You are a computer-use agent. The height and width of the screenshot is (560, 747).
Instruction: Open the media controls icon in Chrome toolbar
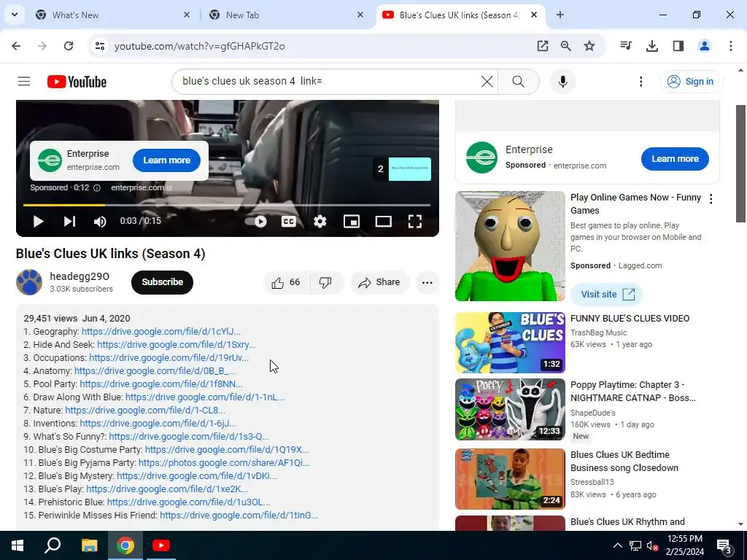[x=626, y=46]
